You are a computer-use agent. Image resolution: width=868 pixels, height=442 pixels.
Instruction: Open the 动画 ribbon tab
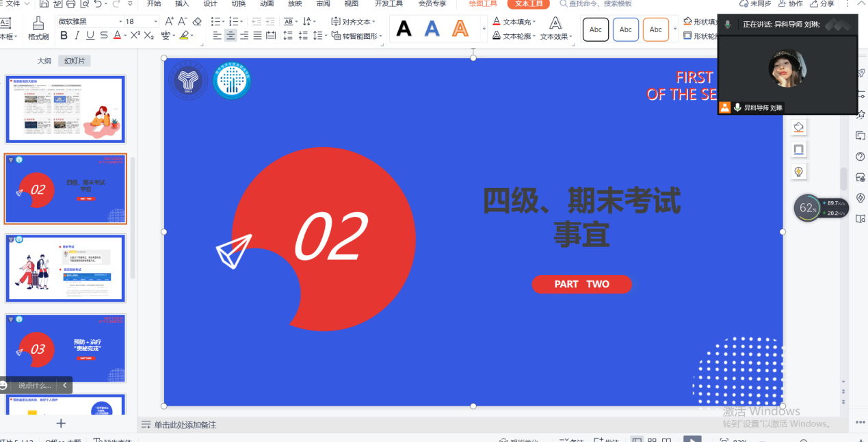pyautogui.click(x=266, y=3)
